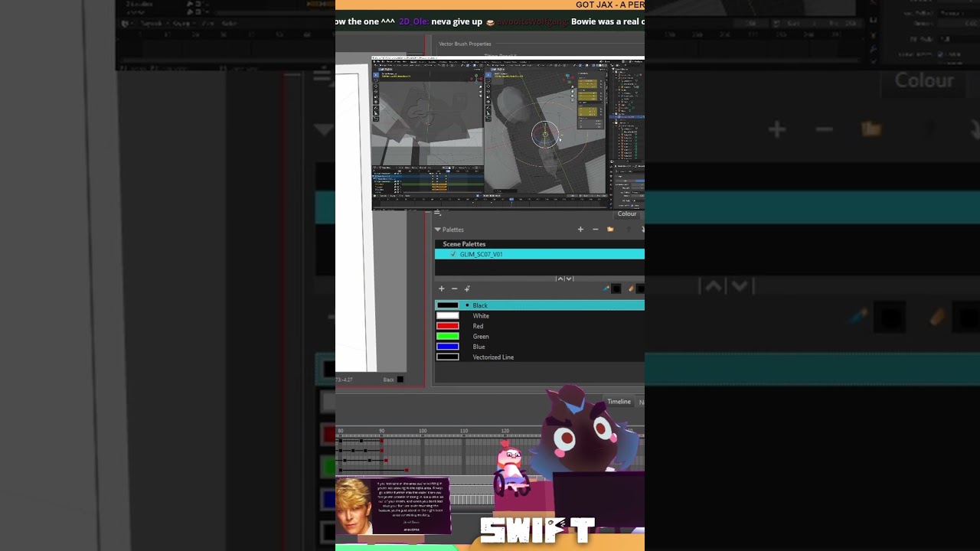Click the embedded Blender screenshot thumbnail
Image resolution: width=980 pixels, height=551 pixels.
click(508, 133)
